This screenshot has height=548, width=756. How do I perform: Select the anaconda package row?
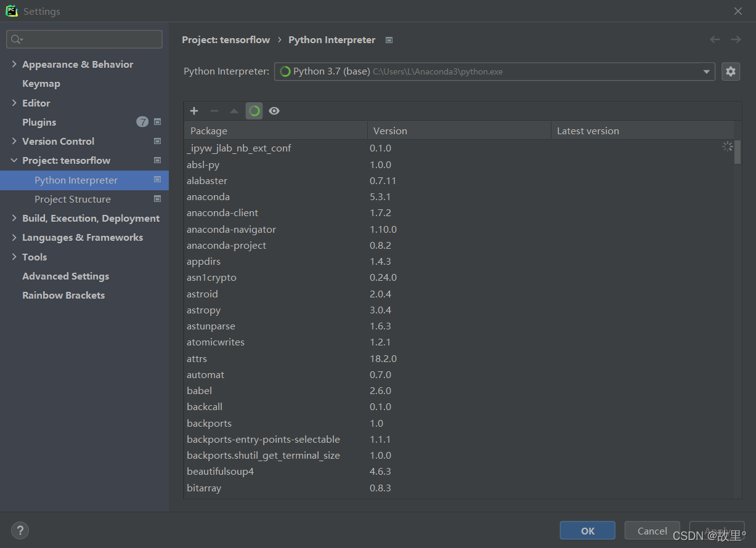coord(459,197)
